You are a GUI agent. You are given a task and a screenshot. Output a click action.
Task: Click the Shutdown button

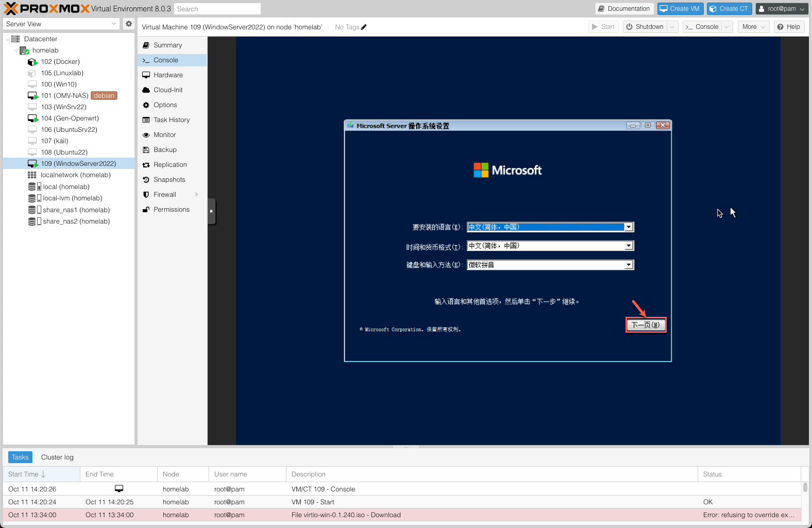coord(645,27)
